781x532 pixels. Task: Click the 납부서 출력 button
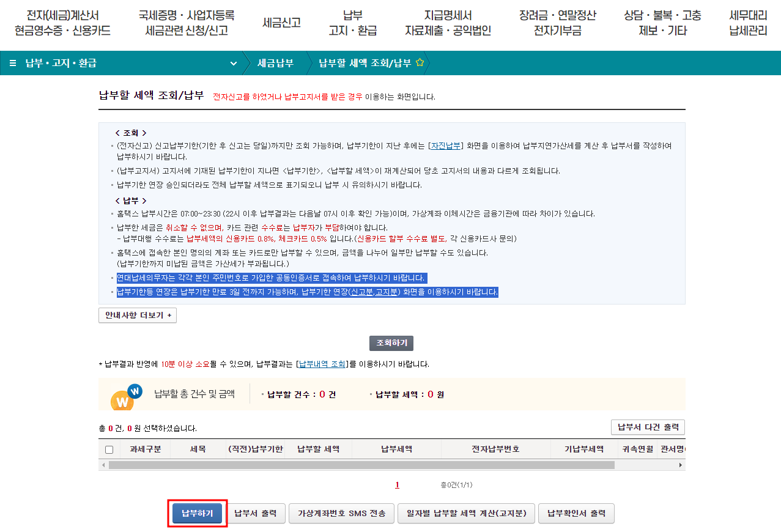[x=256, y=514]
